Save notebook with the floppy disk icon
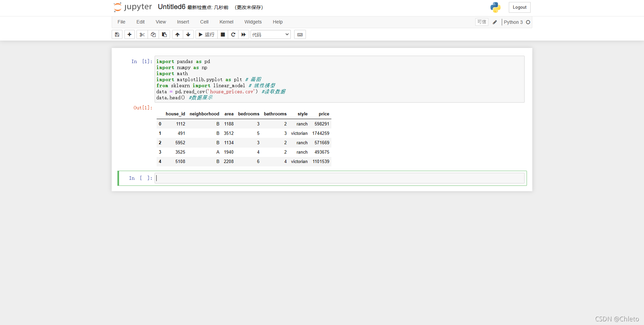Image resolution: width=644 pixels, height=325 pixels. pyautogui.click(x=117, y=35)
